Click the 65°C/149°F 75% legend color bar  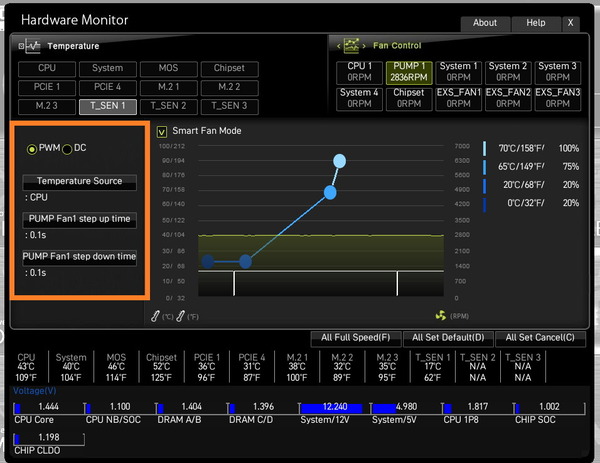[x=484, y=167]
